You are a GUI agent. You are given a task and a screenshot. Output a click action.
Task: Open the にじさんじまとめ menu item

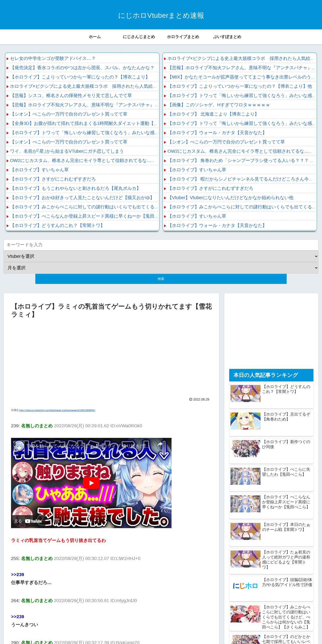click(x=139, y=37)
